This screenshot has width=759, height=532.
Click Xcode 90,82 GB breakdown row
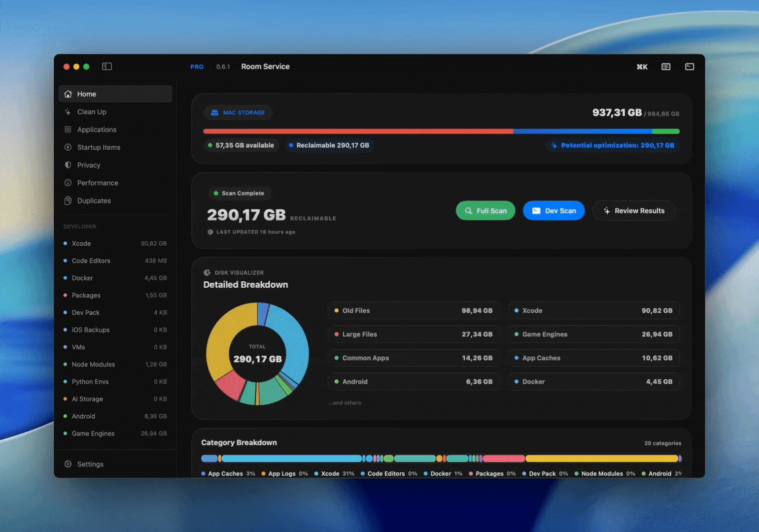tap(594, 311)
